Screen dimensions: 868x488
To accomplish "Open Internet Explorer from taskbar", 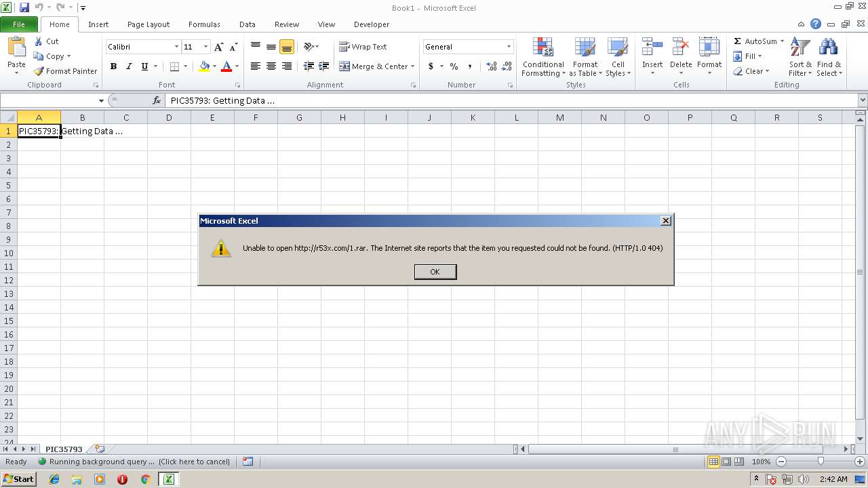I will 54,479.
